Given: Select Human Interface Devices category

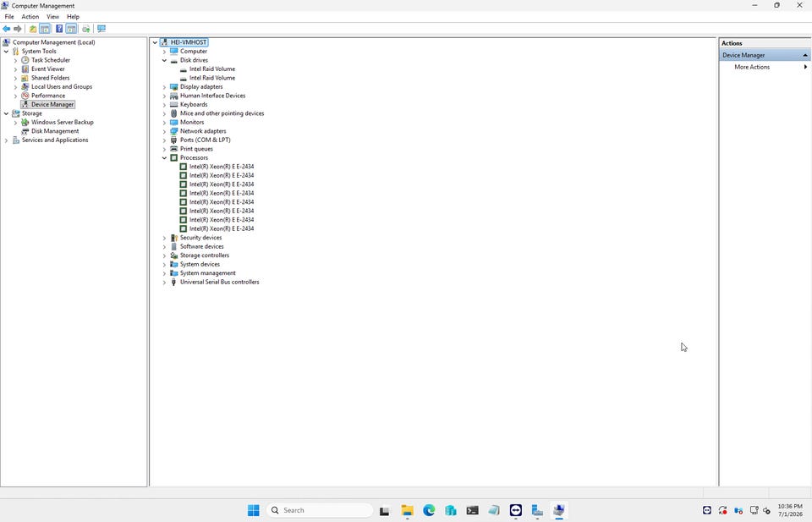Looking at the screenshot, I should (212, 96).
